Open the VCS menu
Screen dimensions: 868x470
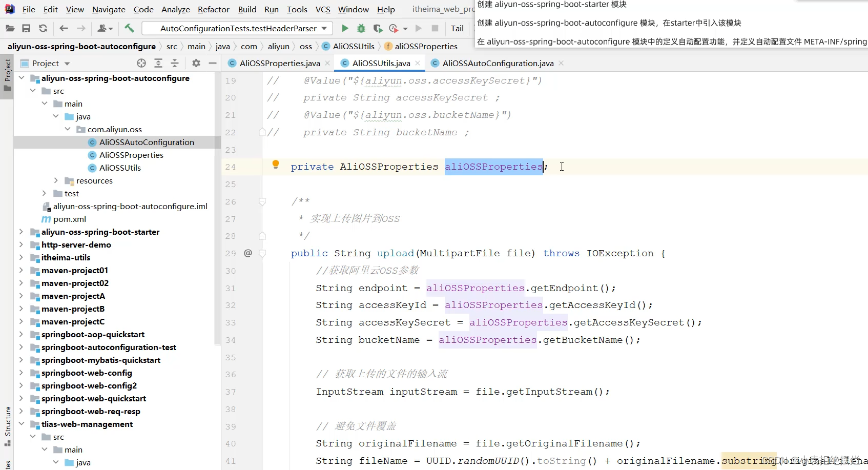click(x=323, y=9)
